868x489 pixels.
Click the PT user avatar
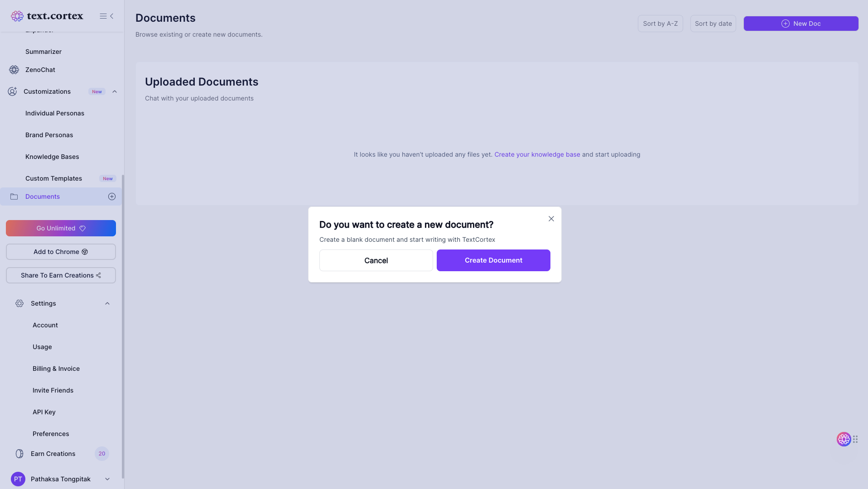click(x=18, y=479)
